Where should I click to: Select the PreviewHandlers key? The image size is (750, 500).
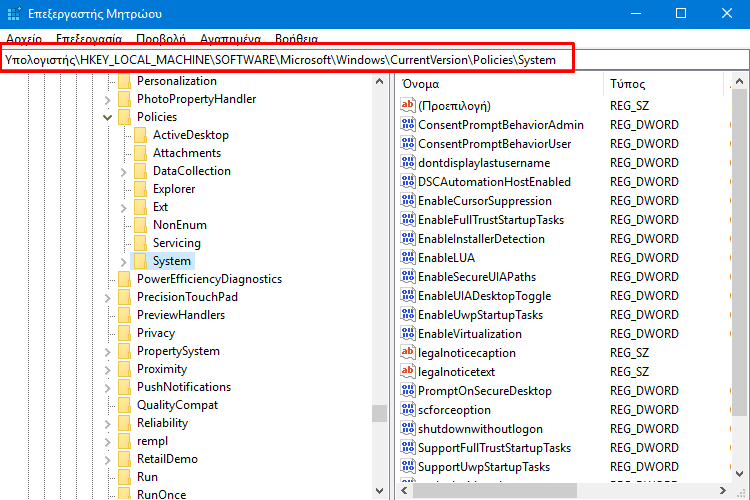click(181, 315)
